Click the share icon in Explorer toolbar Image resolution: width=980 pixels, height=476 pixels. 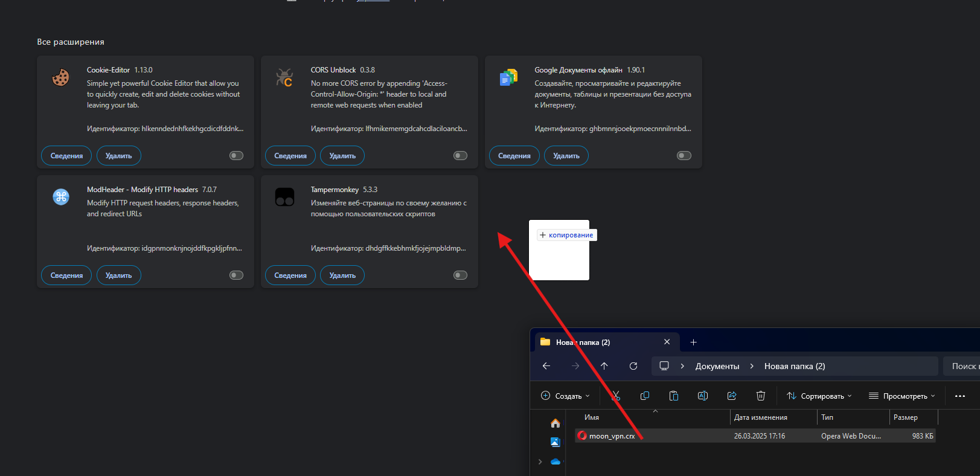coord(731,396)
